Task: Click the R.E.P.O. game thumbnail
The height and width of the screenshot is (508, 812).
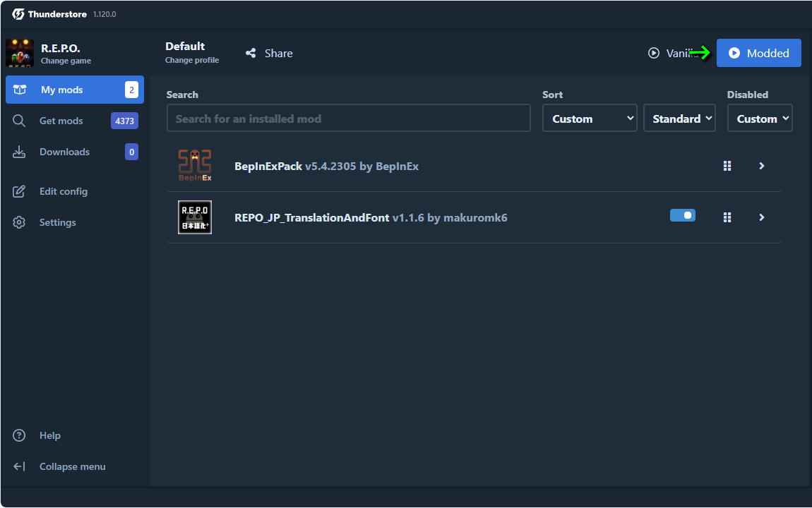Action: [x=20, y=53]
